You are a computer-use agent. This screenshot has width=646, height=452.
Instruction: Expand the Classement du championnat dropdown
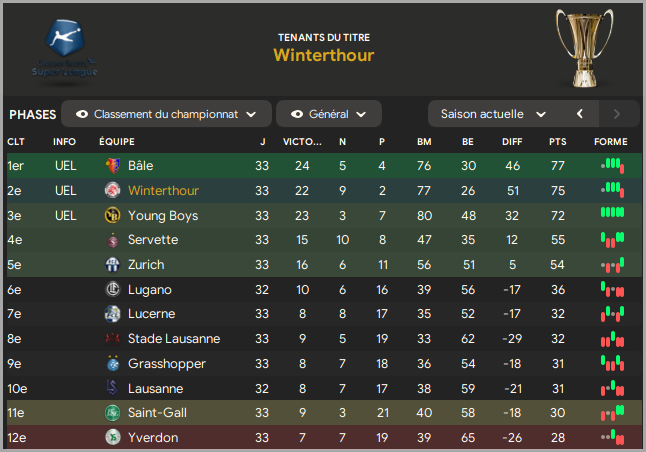pos(166,114)
